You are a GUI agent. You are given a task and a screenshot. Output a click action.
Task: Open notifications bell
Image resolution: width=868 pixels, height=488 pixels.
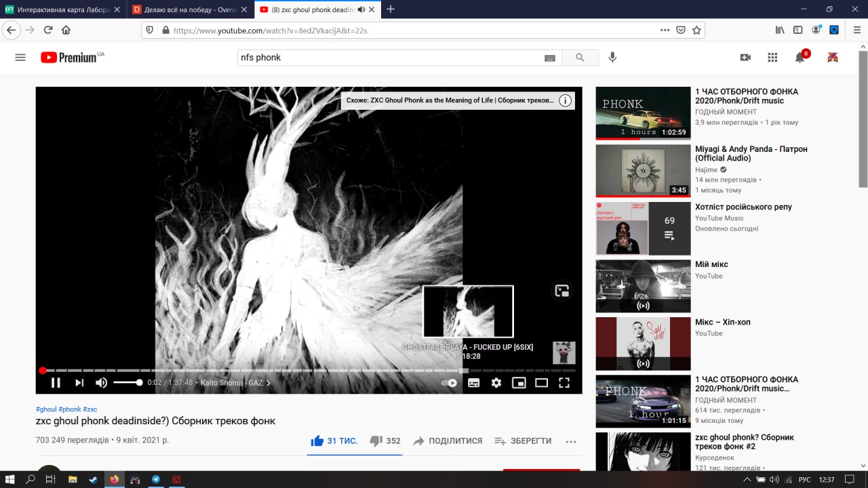click(x=800, y=58)
